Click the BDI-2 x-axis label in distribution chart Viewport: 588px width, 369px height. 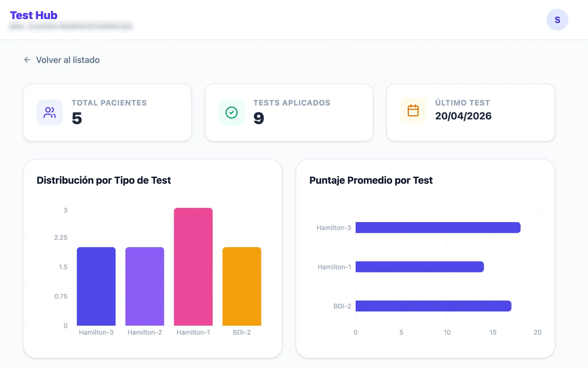point(242,332)
